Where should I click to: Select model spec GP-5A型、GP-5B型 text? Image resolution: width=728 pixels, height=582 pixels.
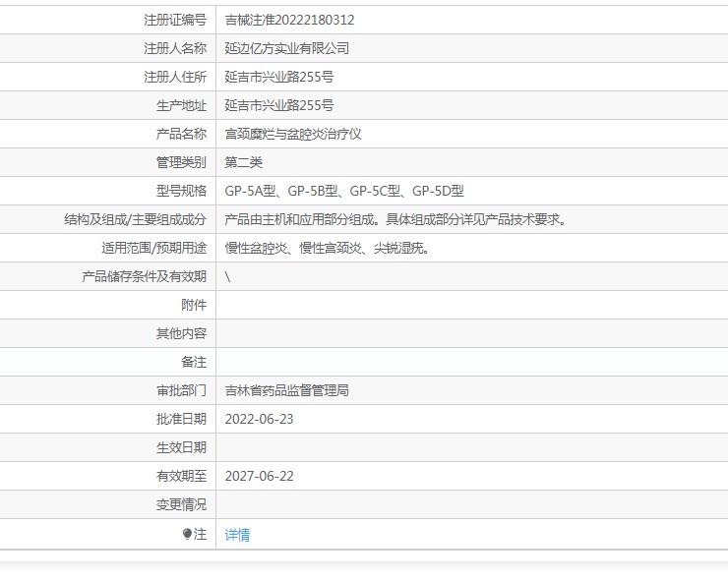pos(281,192)
